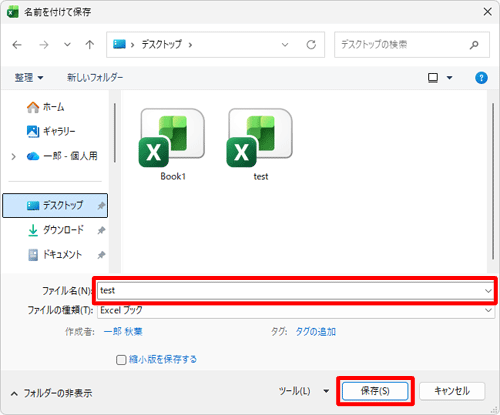Navigate up one folder level

[89, 45]
